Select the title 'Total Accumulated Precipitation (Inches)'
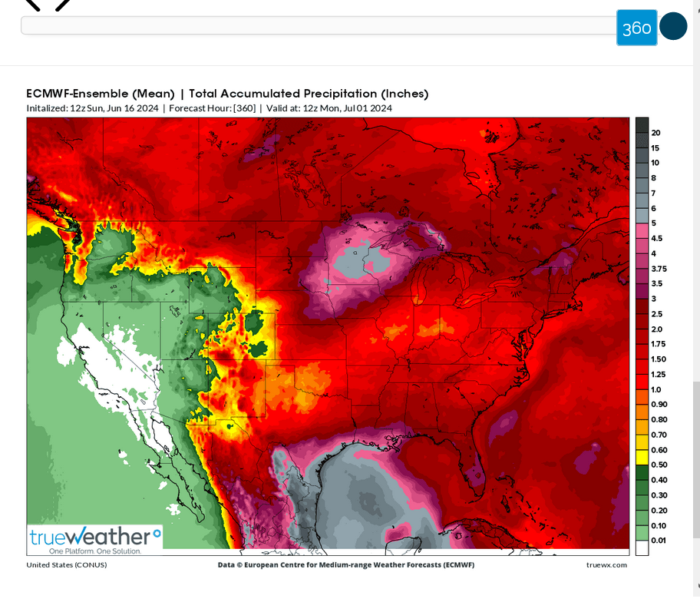This screenshot has width=700, height=602. tap(309, 94)
